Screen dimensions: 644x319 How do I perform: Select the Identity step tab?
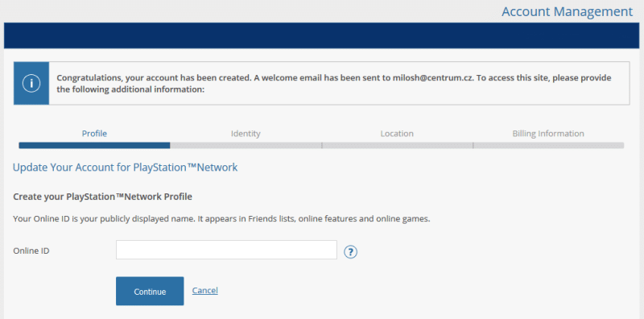(246, 134)
